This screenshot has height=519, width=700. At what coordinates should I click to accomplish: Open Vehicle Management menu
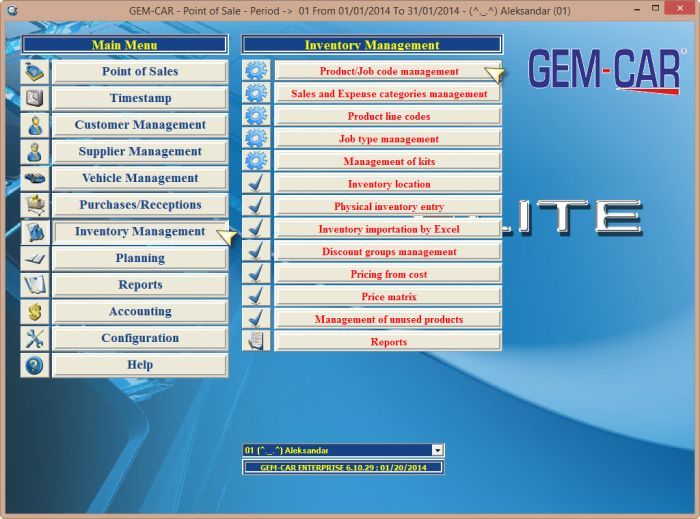[x=140, y=178]
